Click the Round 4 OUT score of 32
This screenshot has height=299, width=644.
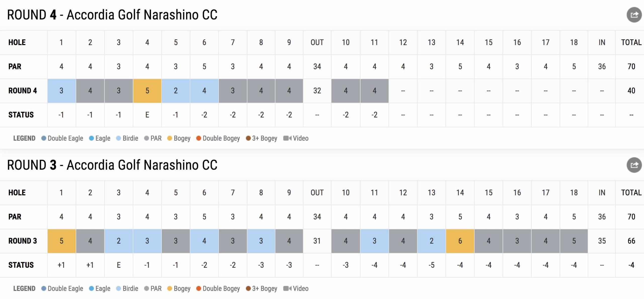[317, 91]
